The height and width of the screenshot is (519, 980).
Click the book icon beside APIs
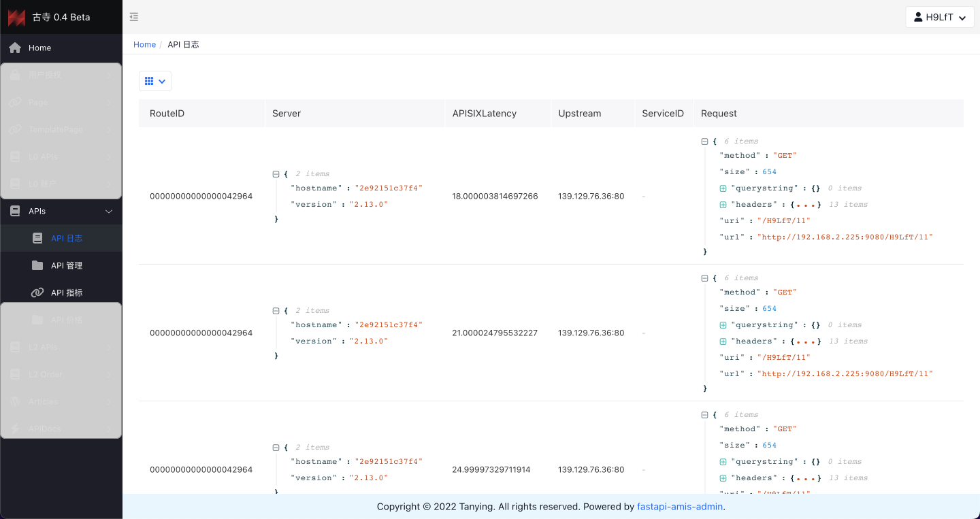(x=15, y=211)
